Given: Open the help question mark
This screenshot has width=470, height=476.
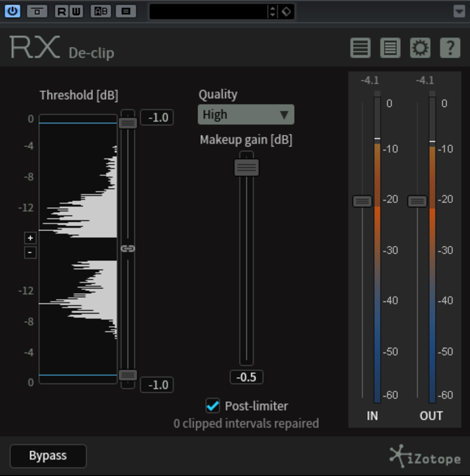Looking at the screenshot, I should click(450, 48).
